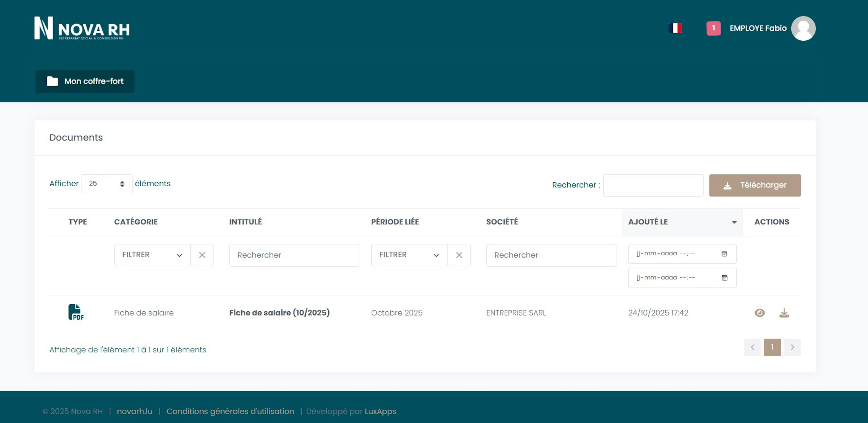868x423 pixels.
Task: Click the Intitulé Rechercher filter field
Action: coord(294,255)
